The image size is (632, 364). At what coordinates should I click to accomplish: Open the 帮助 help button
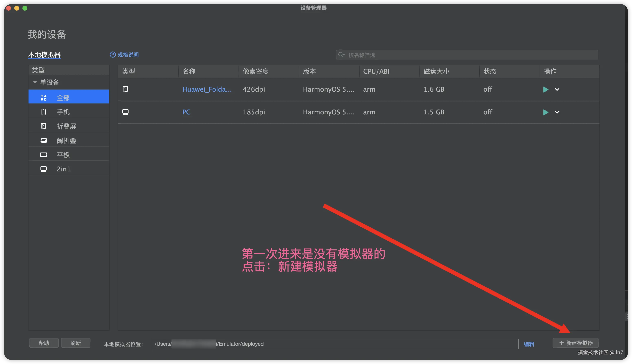click(x=44, y=343)
